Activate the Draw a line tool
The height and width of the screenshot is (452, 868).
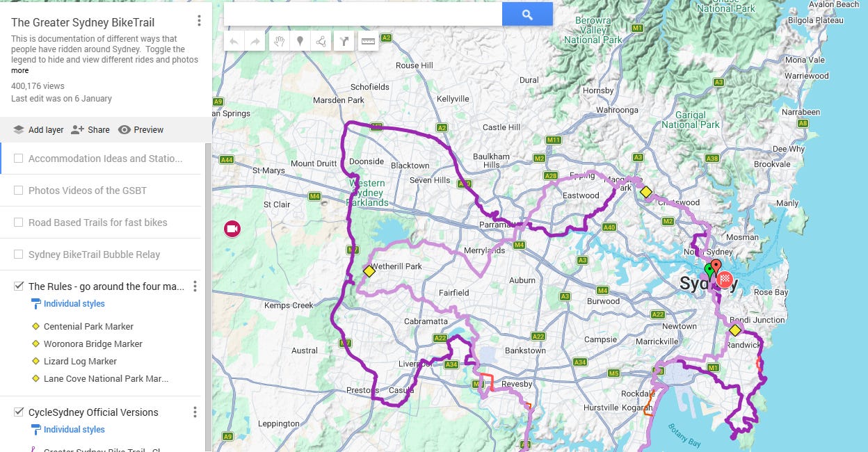pyautogui.click(x=321, y=42)
